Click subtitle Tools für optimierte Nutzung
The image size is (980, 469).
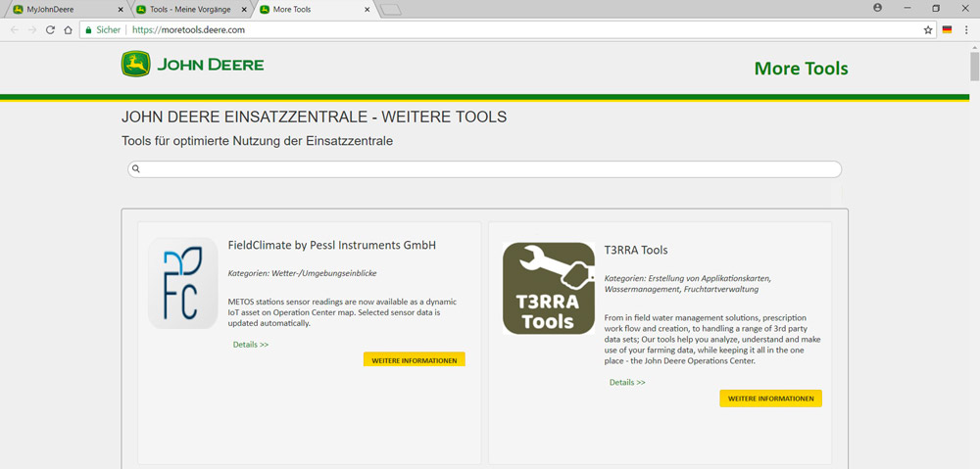[257, 141]
